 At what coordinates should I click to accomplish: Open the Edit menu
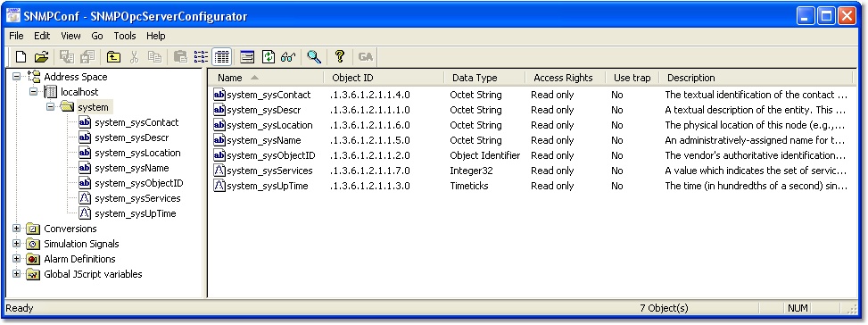tap(42, 36)
